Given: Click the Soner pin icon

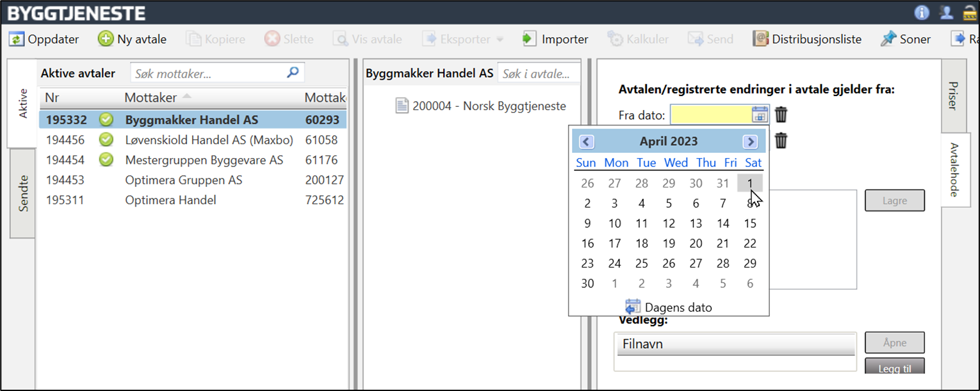Looking at the screenshot, I should click(x=888, y=39).
